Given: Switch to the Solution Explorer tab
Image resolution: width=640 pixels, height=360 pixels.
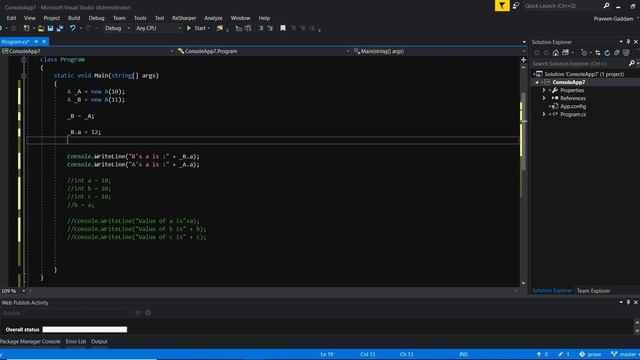Looking at the screenshot, I should coord(552,291).
